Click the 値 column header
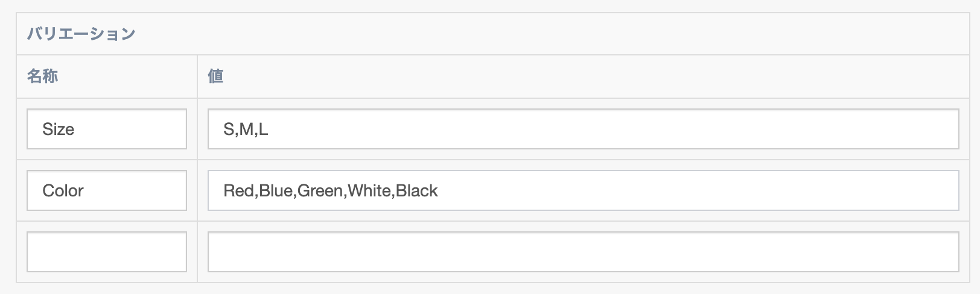The image size is (980, 294). [x=215, y=77]
